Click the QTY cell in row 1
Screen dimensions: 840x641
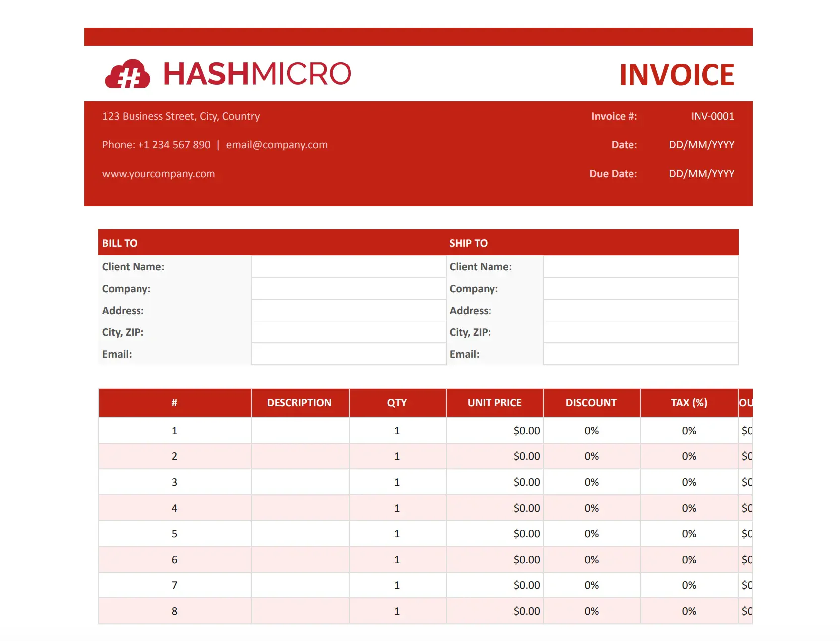(397, 431)
